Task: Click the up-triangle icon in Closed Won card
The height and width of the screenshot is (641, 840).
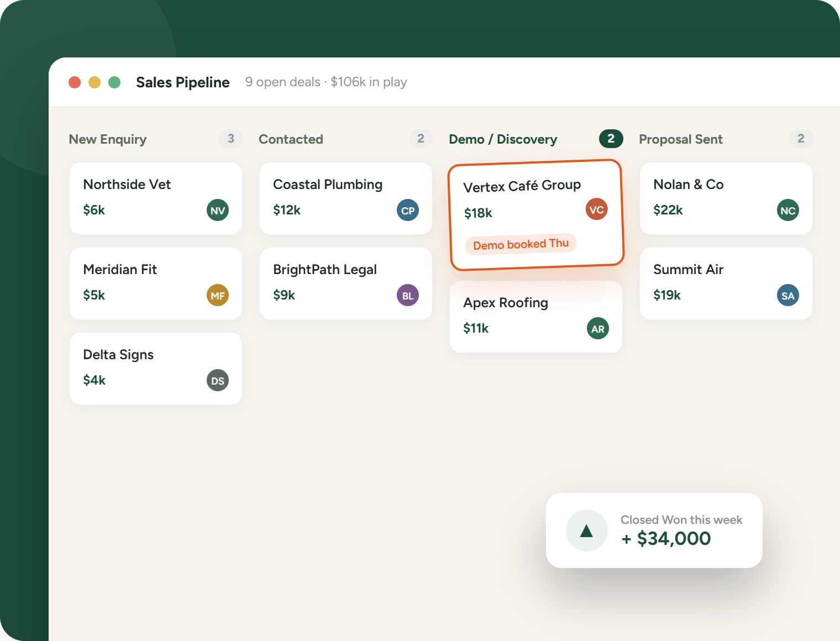Action: (587, 530)
